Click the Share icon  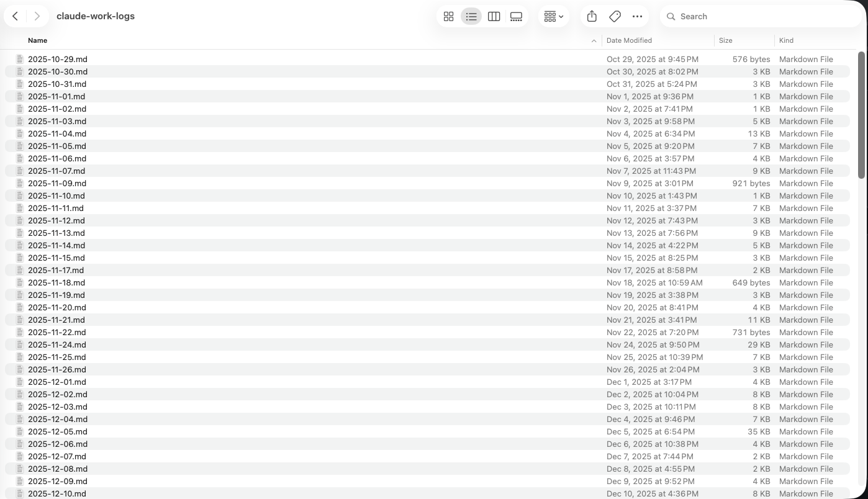coord(592,17)
